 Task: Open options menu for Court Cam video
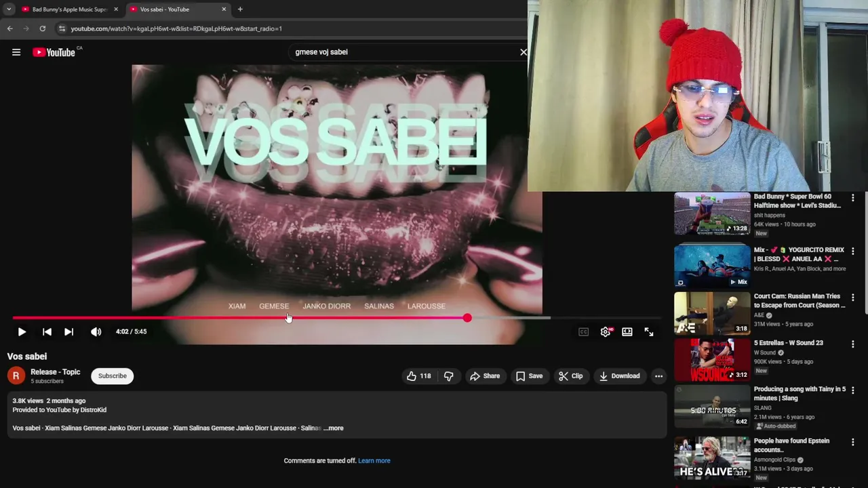point(853,298)
